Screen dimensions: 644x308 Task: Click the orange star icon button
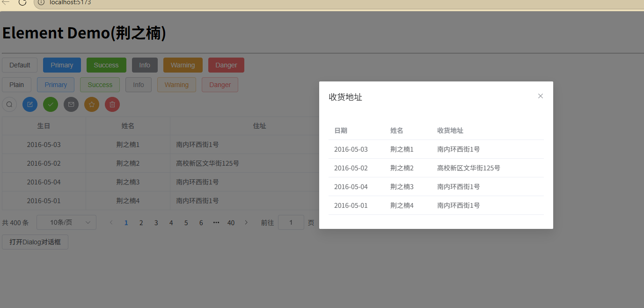coord(92,104)
